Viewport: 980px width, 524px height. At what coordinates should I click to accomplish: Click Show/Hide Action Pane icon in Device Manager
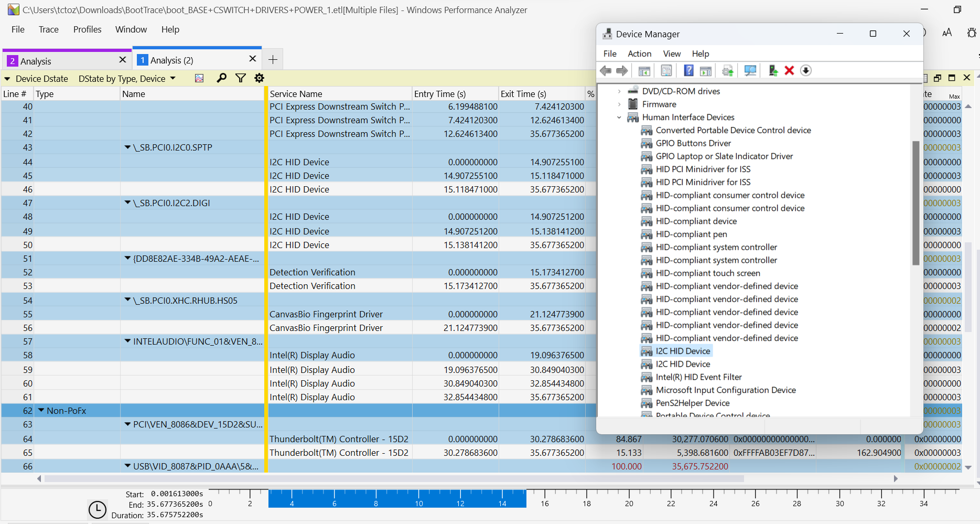click(x=706, y=71)
